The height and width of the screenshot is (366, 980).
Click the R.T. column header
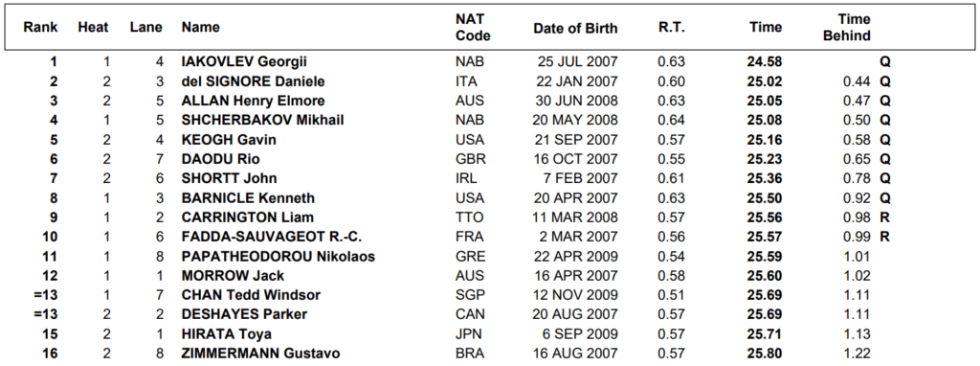(x=671, y=28)
